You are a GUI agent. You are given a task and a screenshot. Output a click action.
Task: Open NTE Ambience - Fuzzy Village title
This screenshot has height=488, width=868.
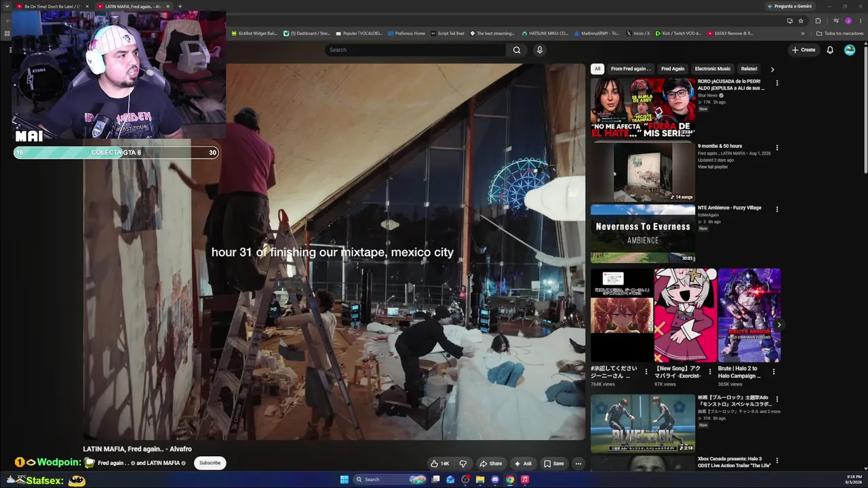tap(730, 208)
